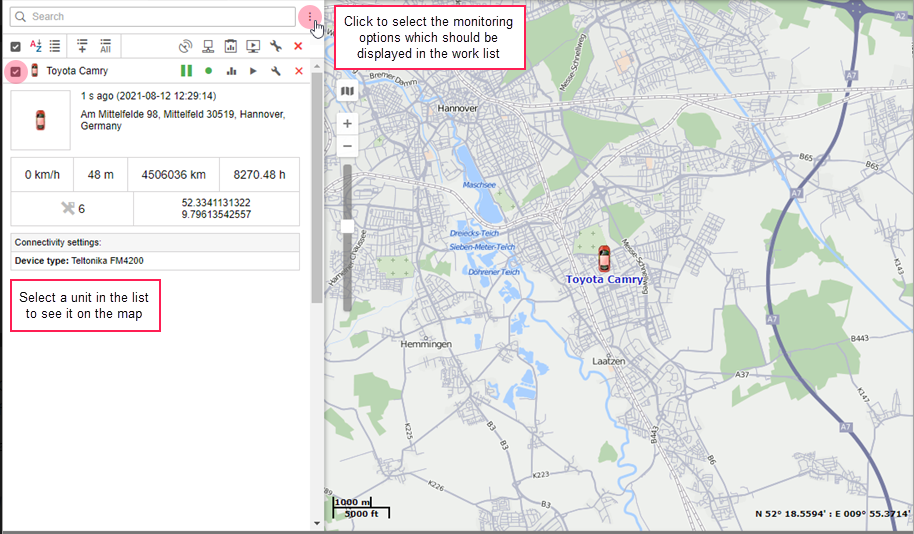Click the speed value '0 km/h'
The height and width of the screenshot is (534, 914).
pos(42,175)
